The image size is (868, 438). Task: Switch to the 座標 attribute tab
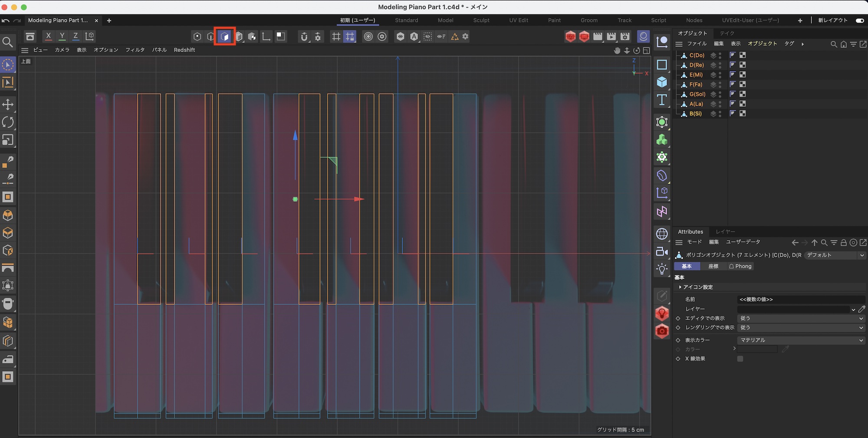coord(713,267)
